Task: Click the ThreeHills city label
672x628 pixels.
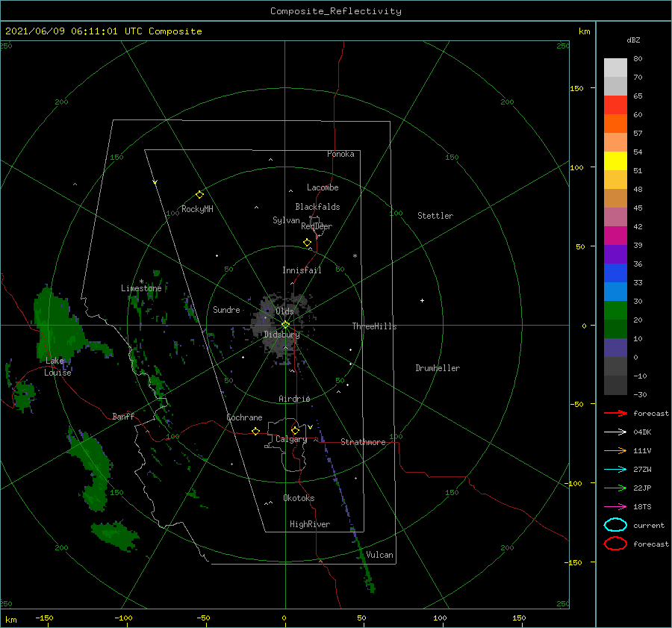Action: tap(375, 326)
